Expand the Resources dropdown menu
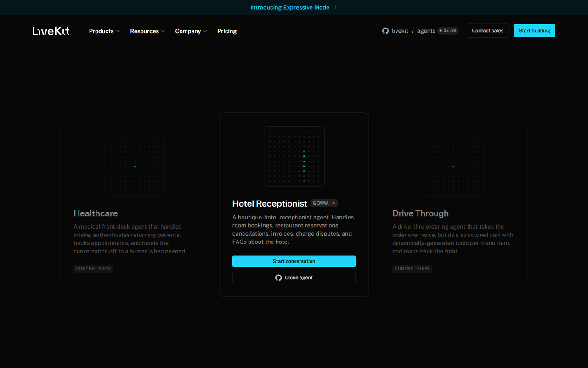 147,31
